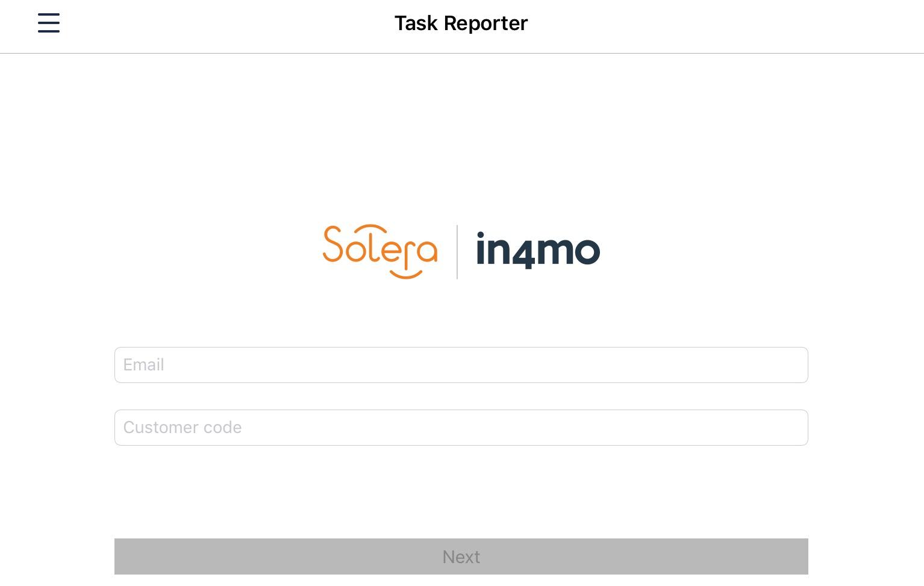Open the hamburger menu
Screen dimensions: 924x586
[49, 23]
